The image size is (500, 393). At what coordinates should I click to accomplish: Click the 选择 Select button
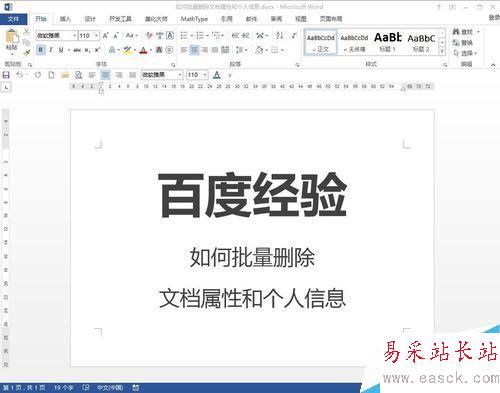[465, 53]
